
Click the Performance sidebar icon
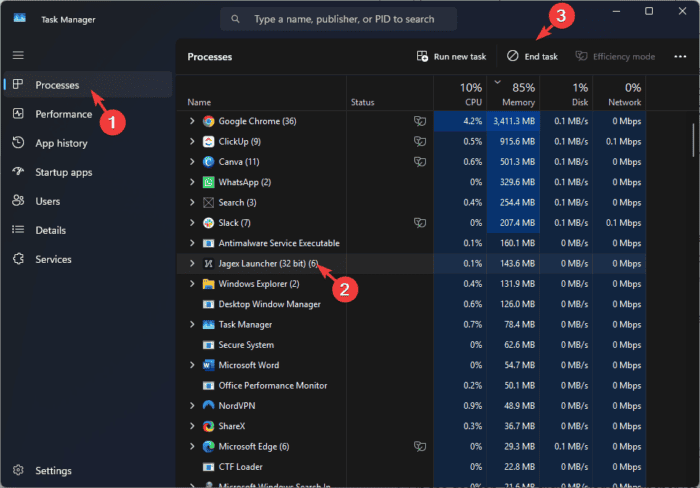pos(18,114)
